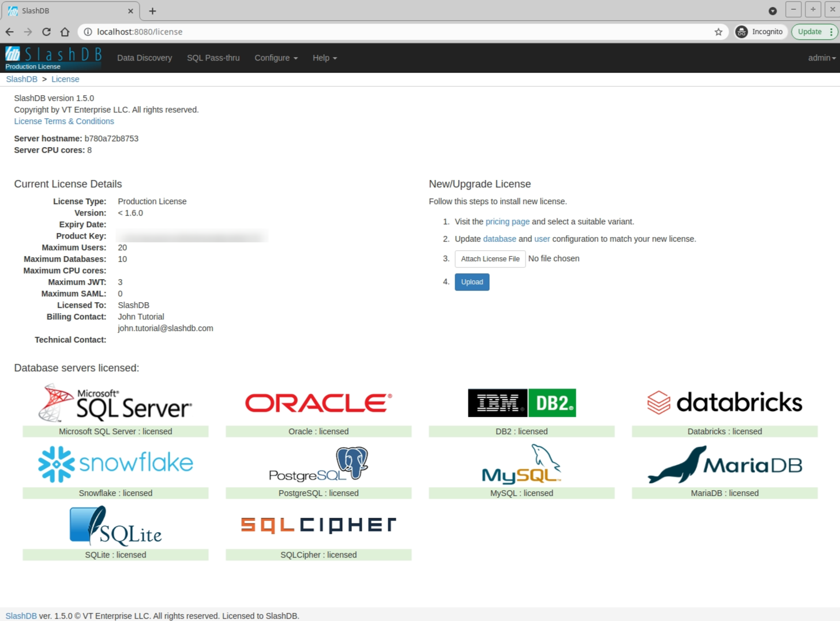Open the SQL Pass-thru page

pos(213,58)
